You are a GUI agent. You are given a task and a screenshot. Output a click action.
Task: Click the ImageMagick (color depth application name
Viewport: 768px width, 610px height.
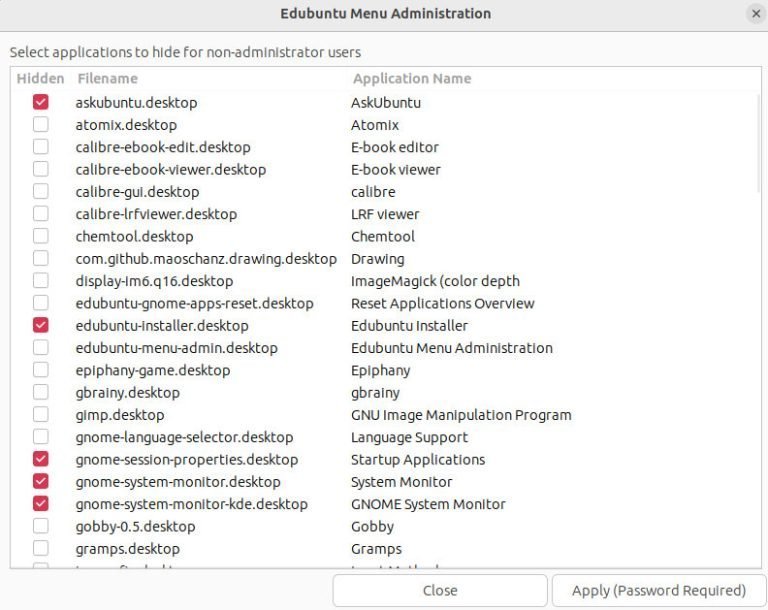435,281
